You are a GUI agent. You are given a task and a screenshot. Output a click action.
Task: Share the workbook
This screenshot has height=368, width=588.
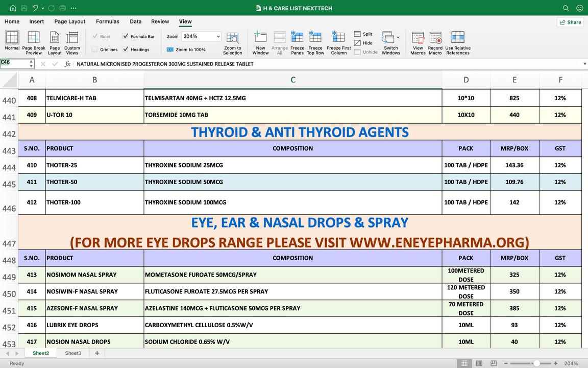[570, 22]
